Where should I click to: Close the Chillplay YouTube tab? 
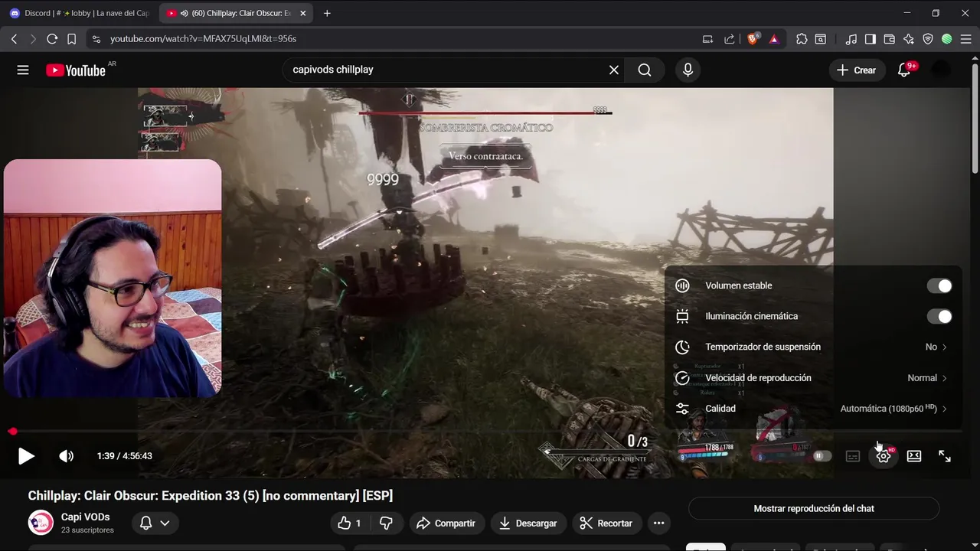(x=302, y=13)
